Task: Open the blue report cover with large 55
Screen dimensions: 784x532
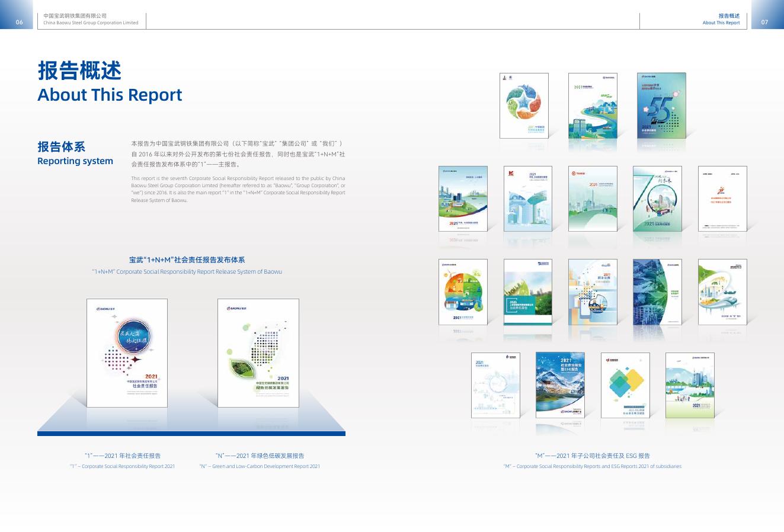Action: 661,105
